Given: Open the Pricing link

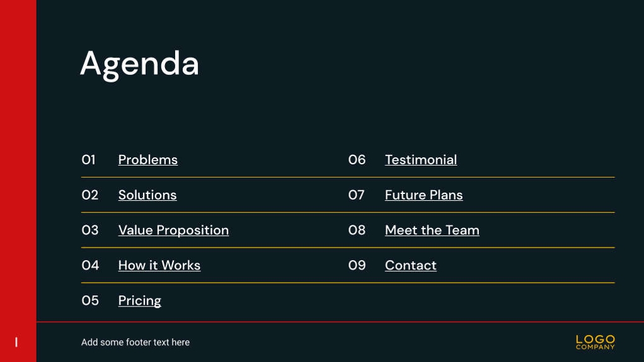Looking at the screenshot, I should pyautogui.click(x=140, y=301).
